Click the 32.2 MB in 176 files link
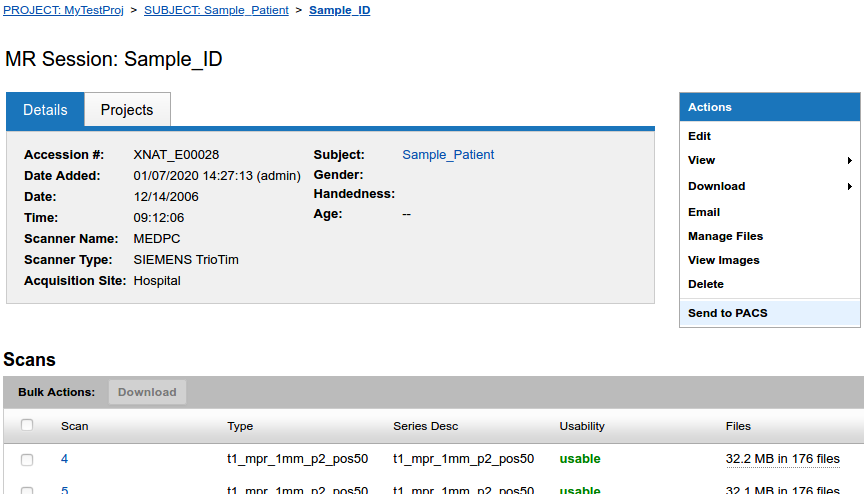Viewport: 864px width, 494px height. pos(782,459)
